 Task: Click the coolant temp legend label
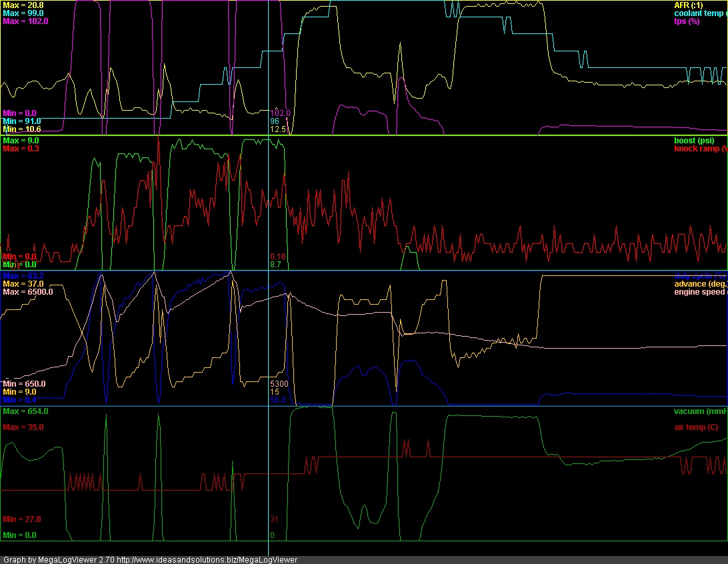click(x=701, y=13)
